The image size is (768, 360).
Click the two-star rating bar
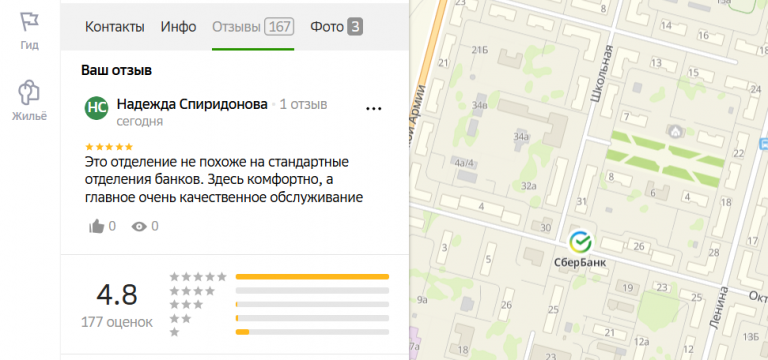[x=312, y=318]
